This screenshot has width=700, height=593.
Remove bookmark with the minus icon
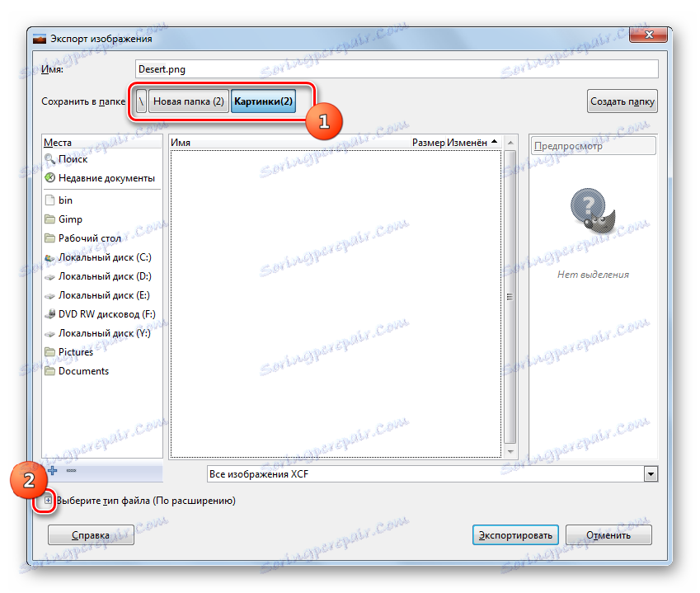[71, 471]
